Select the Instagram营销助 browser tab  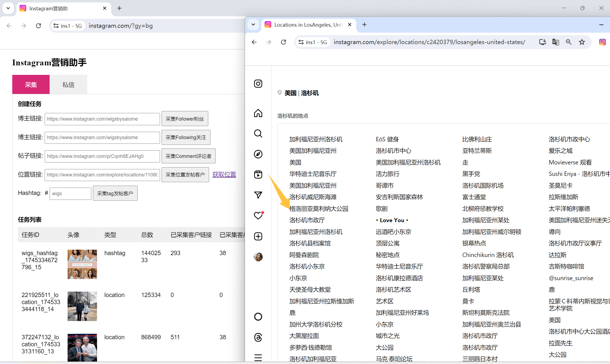pos(64,8)
